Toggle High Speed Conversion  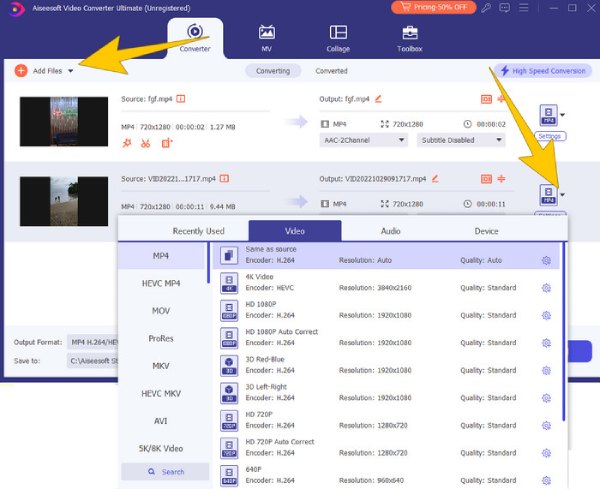543,71
